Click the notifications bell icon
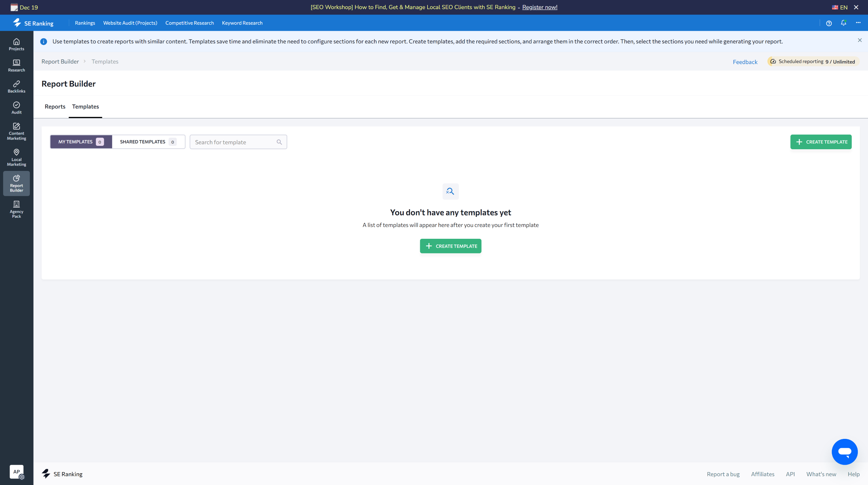 click(843, 23)
